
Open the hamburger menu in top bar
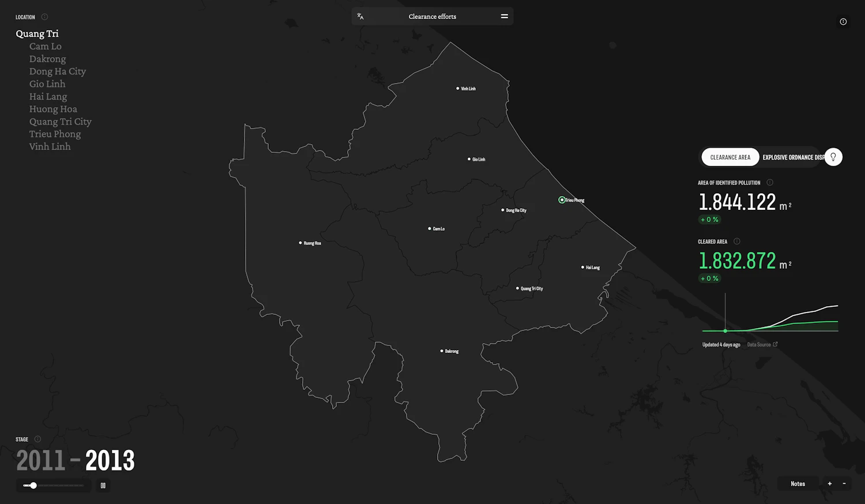[x=504, y=17]
